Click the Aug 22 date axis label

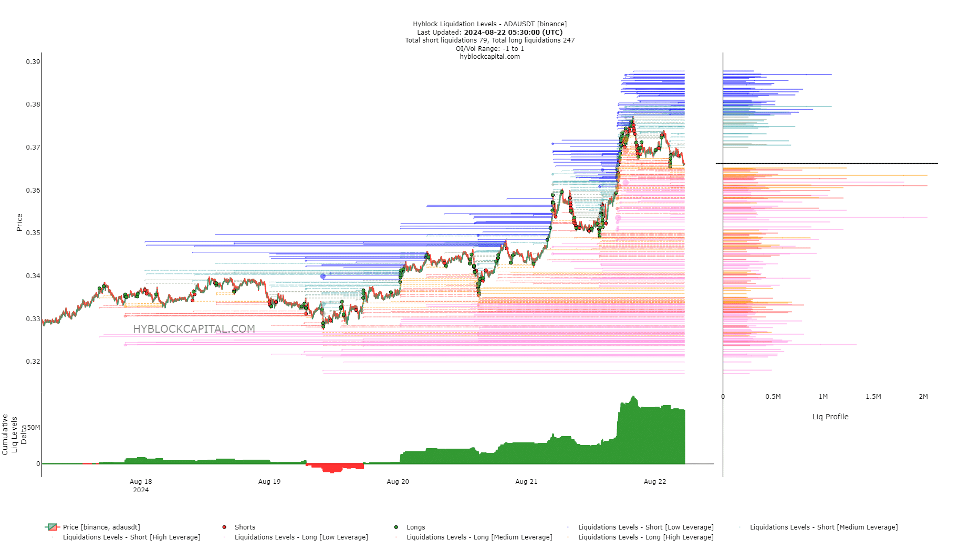(655, 482)
